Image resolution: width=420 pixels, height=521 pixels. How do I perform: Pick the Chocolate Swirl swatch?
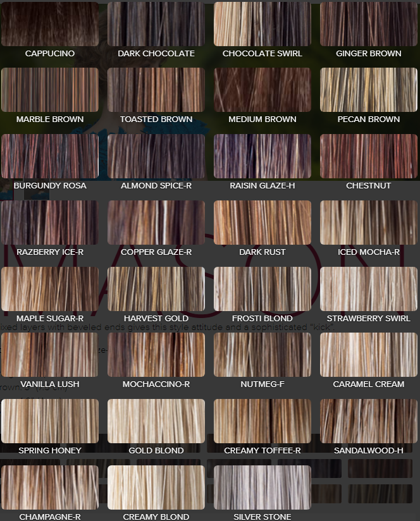coord(262,23)
